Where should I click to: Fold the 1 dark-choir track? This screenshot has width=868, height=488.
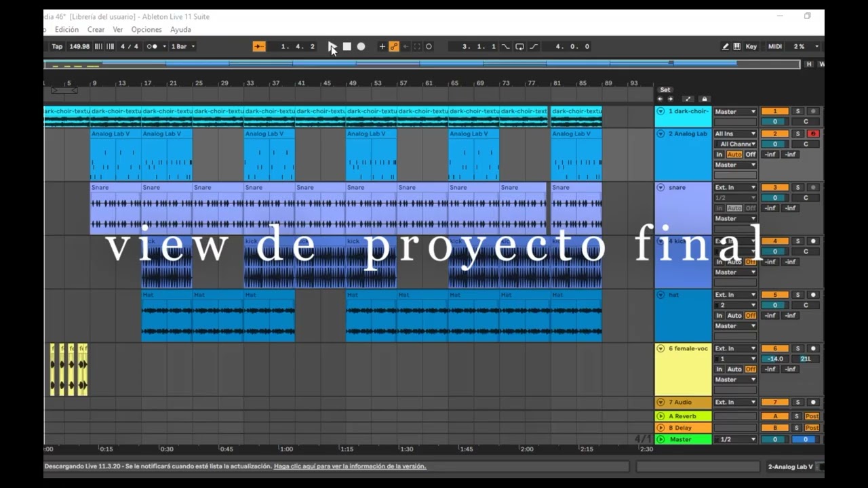tap(660, 111)
